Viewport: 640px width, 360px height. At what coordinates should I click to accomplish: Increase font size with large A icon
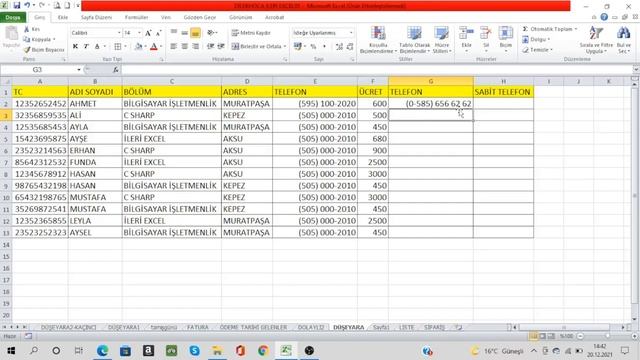[x=148, y=33]
